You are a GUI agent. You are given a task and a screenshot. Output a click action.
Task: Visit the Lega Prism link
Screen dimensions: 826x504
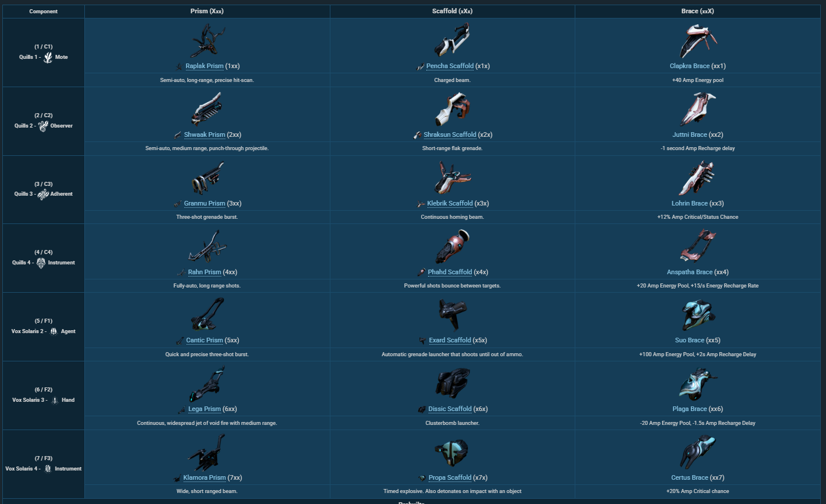[x=204, y=409]
